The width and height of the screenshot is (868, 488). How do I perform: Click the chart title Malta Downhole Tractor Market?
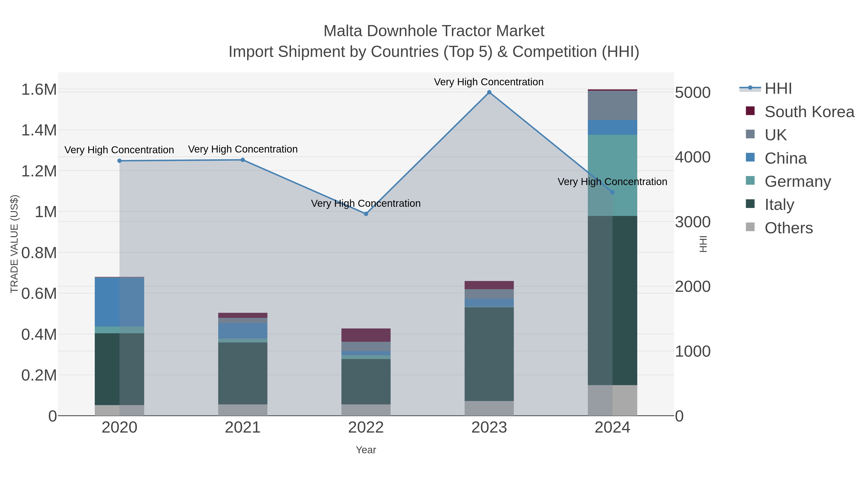tap(434, 31)
